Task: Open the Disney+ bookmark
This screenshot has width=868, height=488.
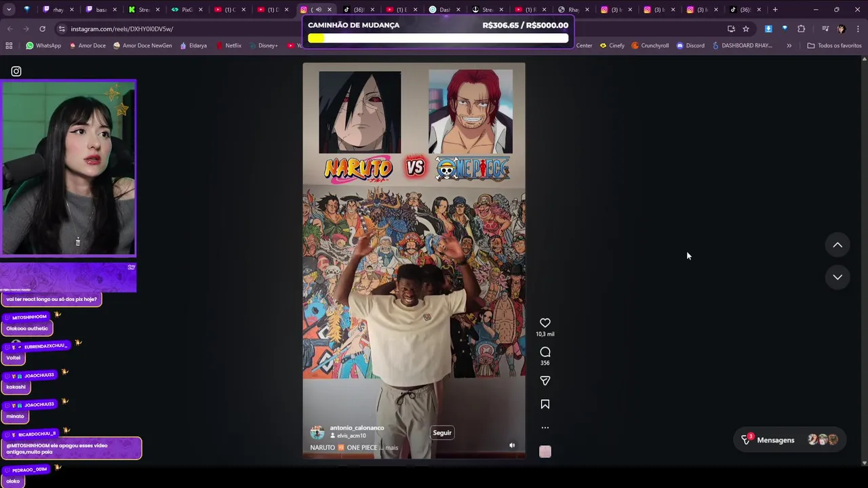Action: pyautogui.click(x=263, y=45)
